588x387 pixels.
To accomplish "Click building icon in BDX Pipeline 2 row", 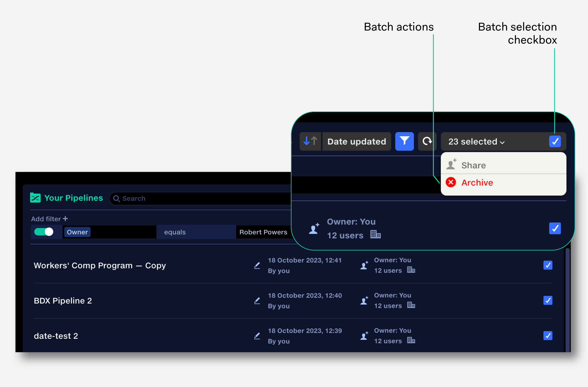I will tap(411, 305).
